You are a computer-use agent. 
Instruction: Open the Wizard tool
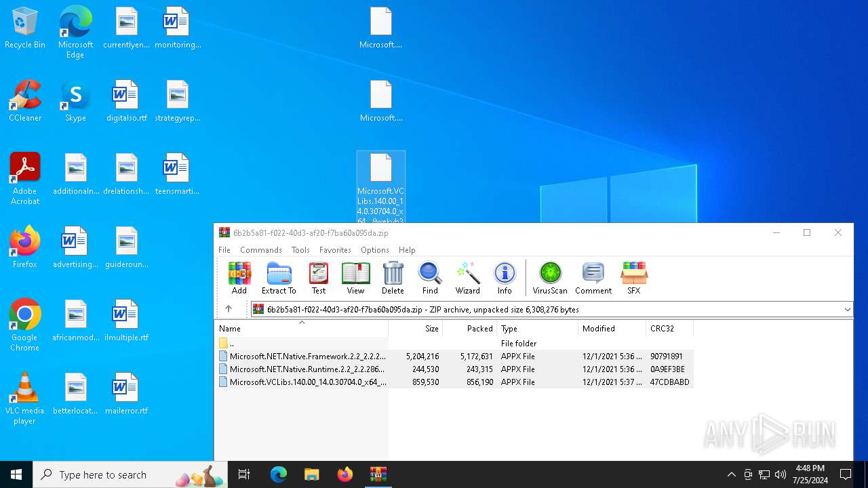click(467, 278)
